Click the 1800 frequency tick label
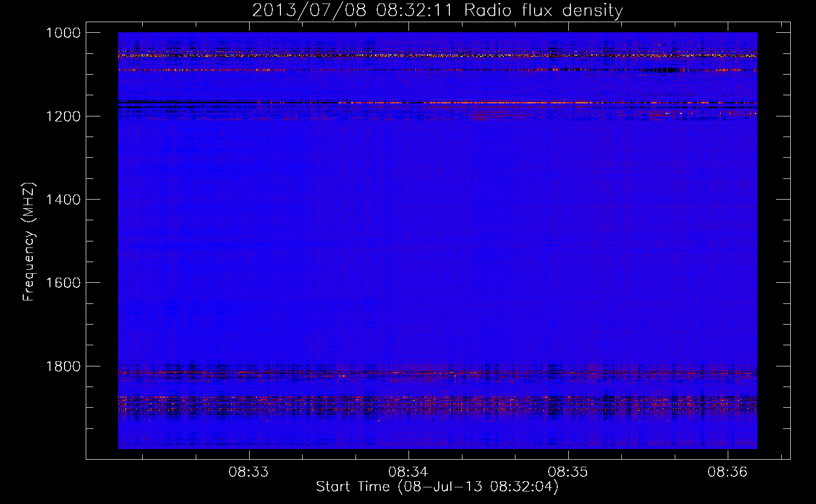Screen dimensions: 816x504 click(63, 366)
